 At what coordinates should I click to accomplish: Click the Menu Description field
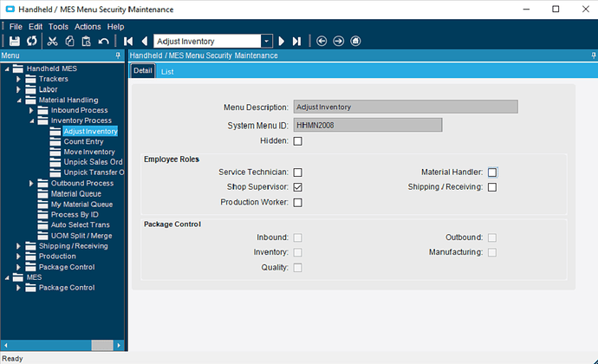(405, 107)
